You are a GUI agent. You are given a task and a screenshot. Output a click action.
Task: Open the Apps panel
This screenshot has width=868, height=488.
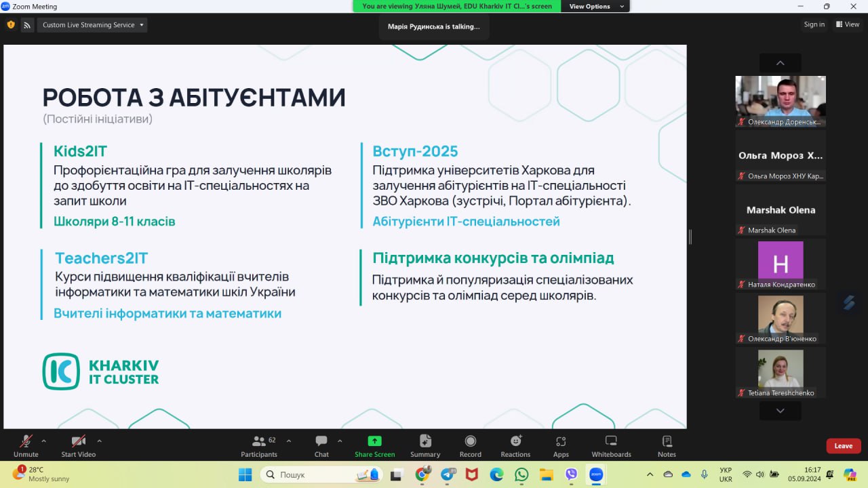(561, 441)
